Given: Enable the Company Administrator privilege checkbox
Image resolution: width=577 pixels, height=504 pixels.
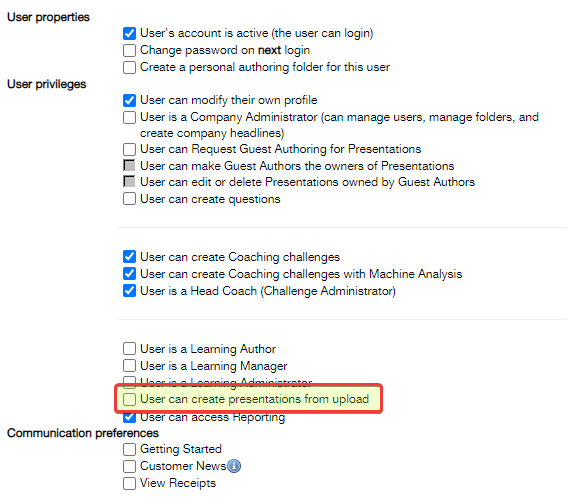Looking at the screenshot, I should (x=129, y=117).
